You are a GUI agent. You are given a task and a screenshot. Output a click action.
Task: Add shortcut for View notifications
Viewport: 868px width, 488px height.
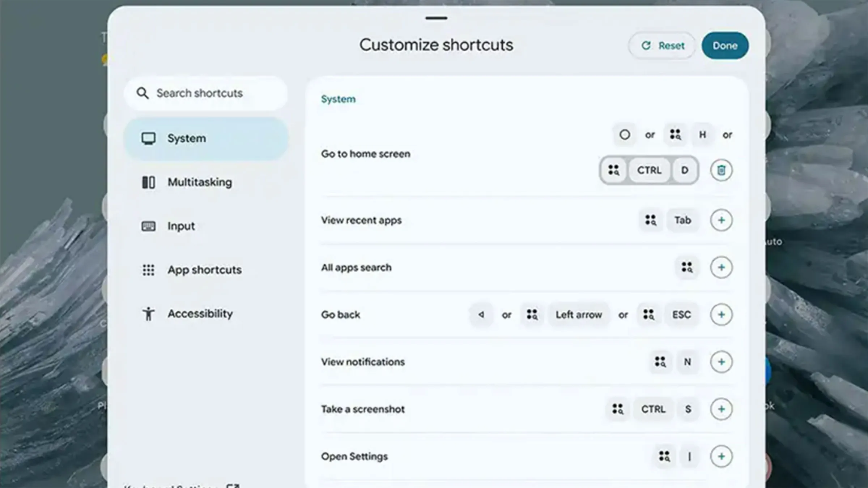coord(721,362)
